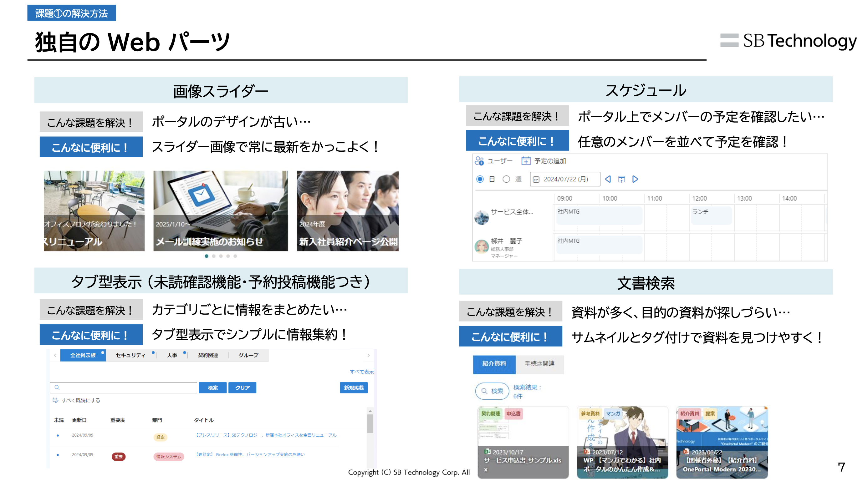Open the 新入社員紹介ページ公開 slide

[x=348, y=211]
